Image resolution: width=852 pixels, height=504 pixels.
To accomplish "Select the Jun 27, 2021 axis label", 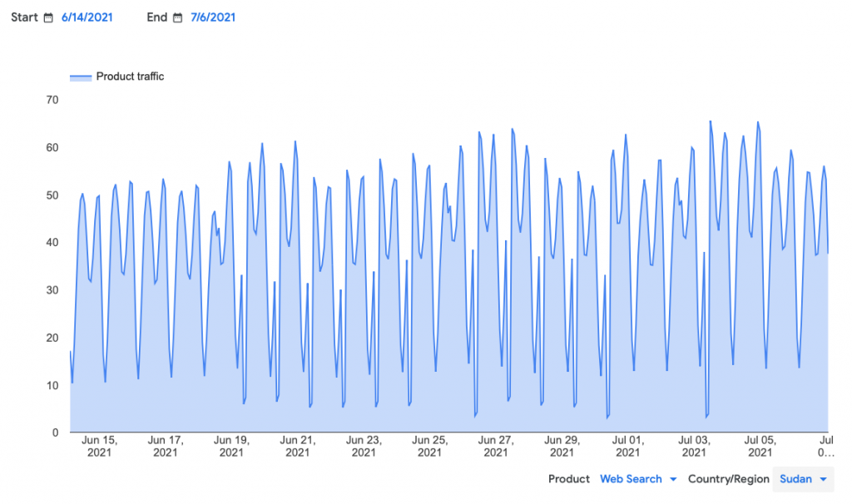I will pyautogui.click(x=496, y=446).
